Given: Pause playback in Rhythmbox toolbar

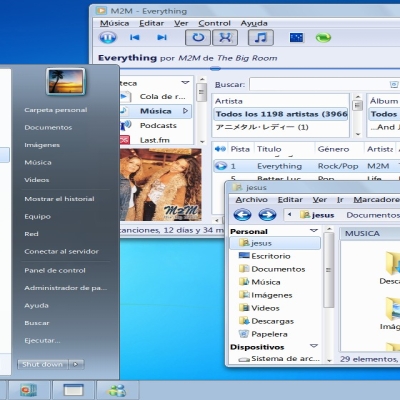Looking at the screenshot, I should click(x=108, y=37).
